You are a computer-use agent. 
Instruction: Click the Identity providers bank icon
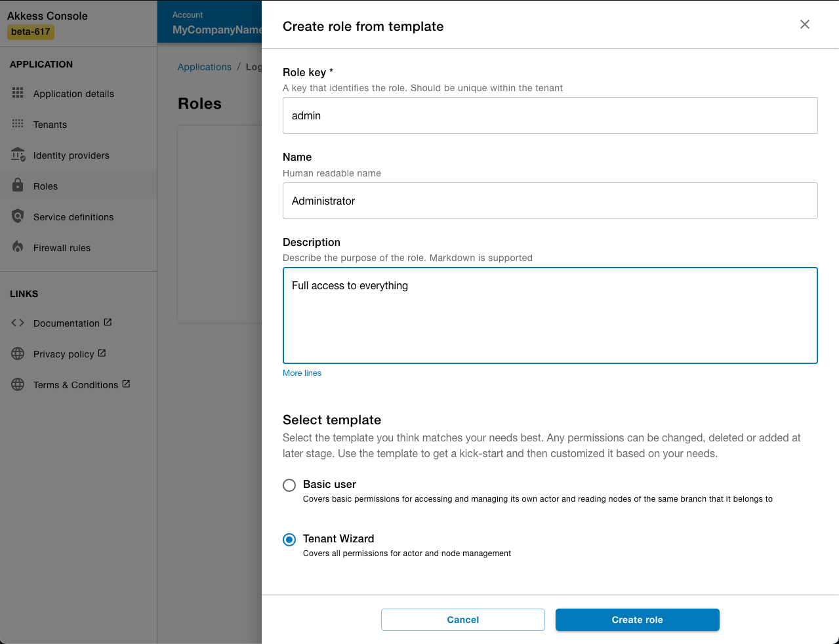(x=18, y=155)
